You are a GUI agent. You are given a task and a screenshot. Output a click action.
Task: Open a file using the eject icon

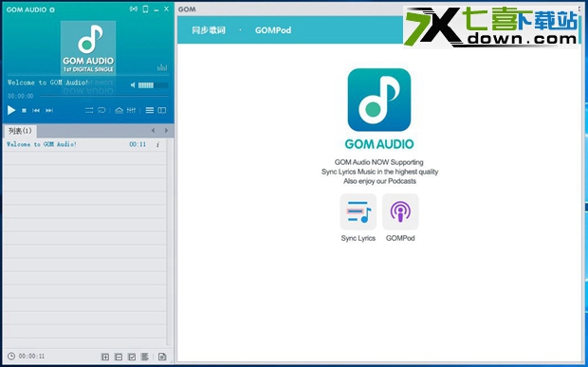[x=119, y=110]
